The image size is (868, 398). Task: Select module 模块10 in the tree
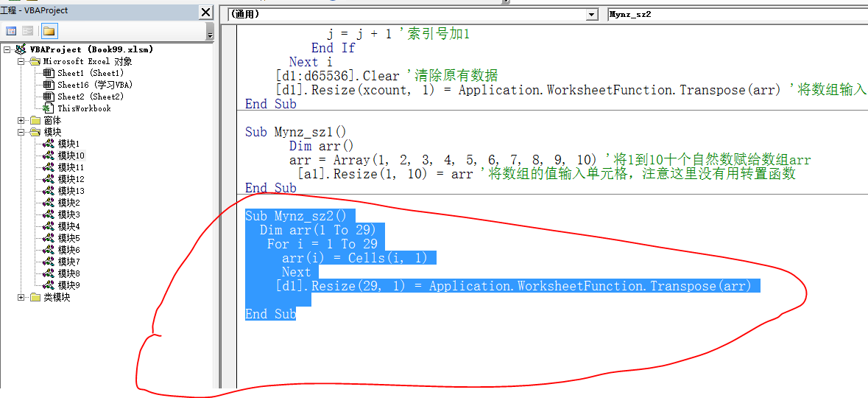[x=71, y=156]
